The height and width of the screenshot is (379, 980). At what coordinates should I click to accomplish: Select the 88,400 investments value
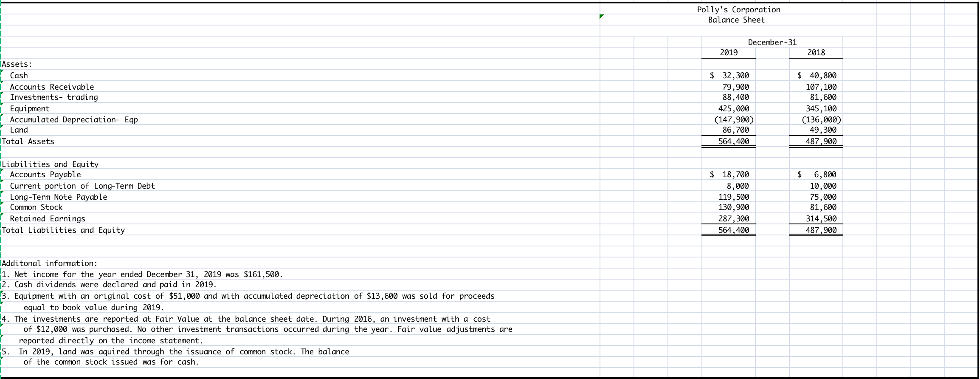pos(736,97)
